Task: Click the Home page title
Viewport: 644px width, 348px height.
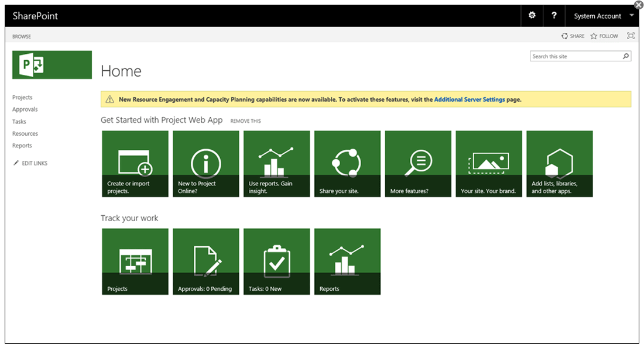Action: pyautogui.click(x=121, y=71)
